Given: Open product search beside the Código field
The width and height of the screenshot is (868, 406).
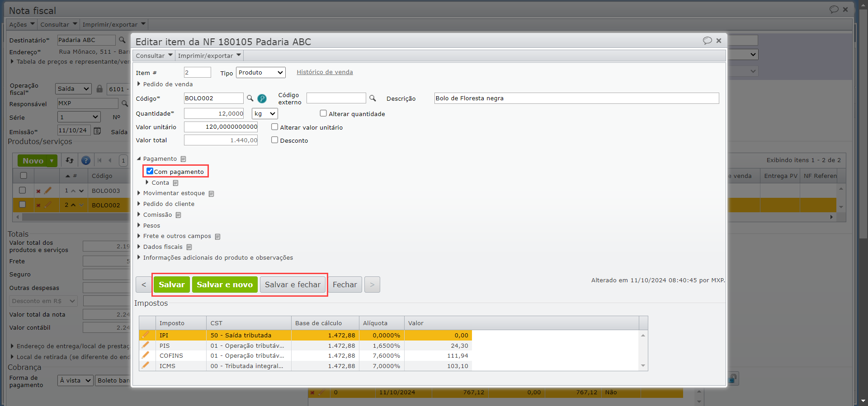Looking at the screenshot, I should click(250, 98).
